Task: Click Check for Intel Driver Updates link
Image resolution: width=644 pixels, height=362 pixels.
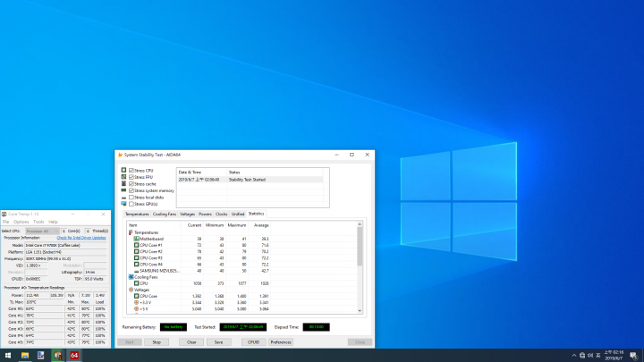Action: click(81, 238)
